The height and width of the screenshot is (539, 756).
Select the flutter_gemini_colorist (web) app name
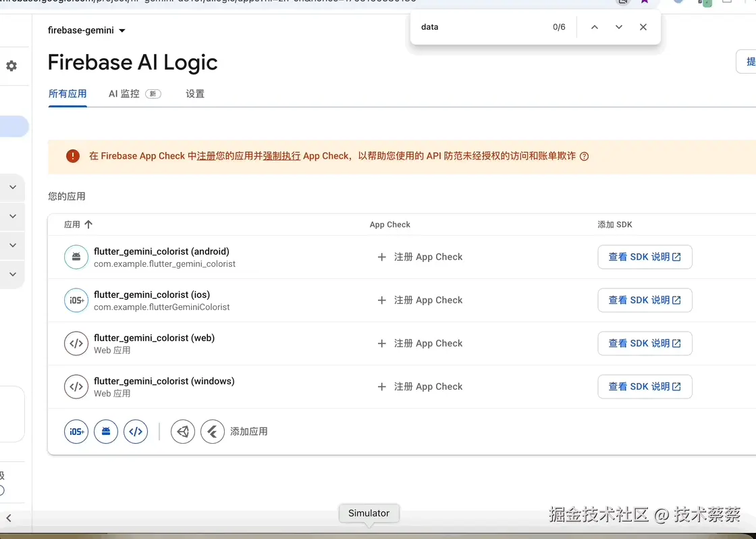click(x=155, y=338)
